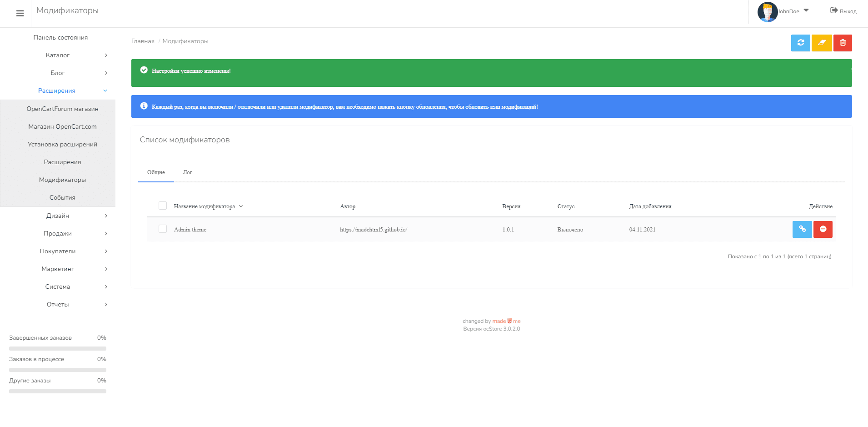Expand the Продажи menu
Image resolution: width=868 pixels, height=427 pixels.
point(58,233)
